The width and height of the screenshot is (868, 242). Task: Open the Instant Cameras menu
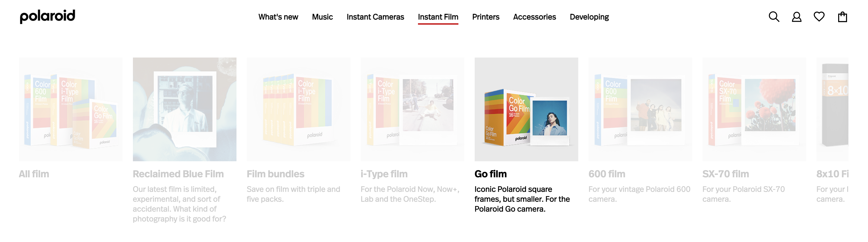(375, 17)
